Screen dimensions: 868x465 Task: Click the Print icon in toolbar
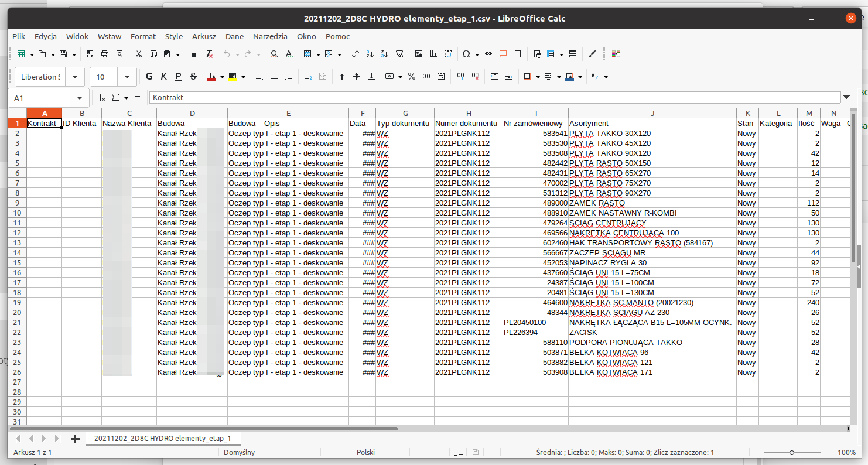105,54
